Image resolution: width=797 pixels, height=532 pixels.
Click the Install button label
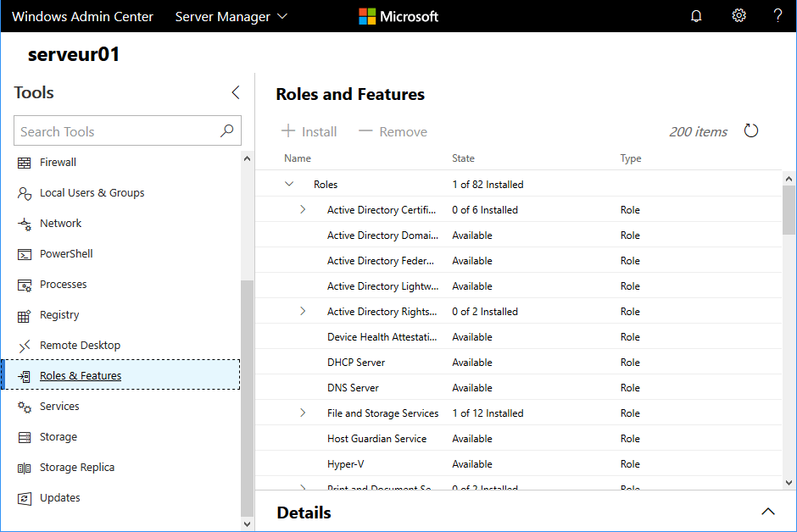coord(319,132)
